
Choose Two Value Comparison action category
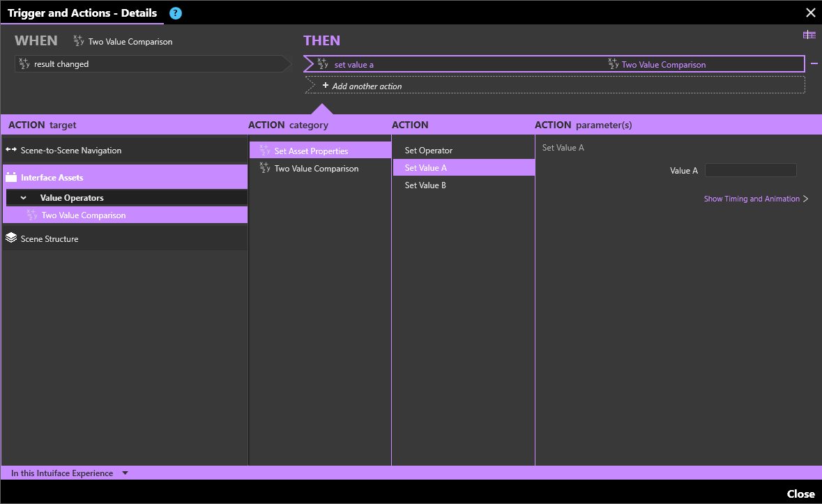click(x=320, y=168)
